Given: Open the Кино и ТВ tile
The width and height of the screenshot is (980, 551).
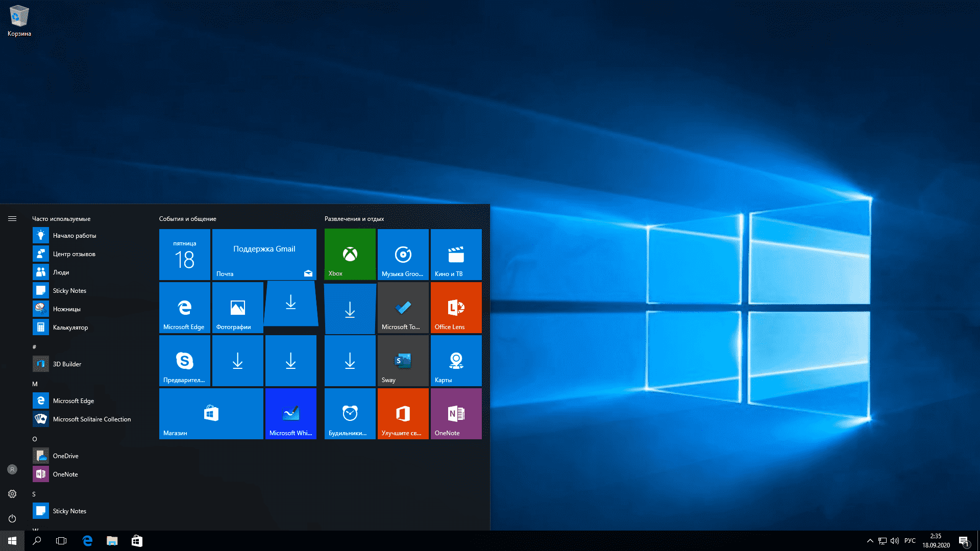Looking at the screenshot, I should point(456,255).
